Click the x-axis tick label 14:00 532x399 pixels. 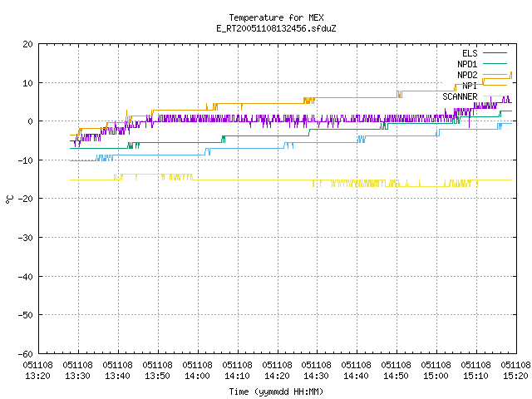[197, 376]
